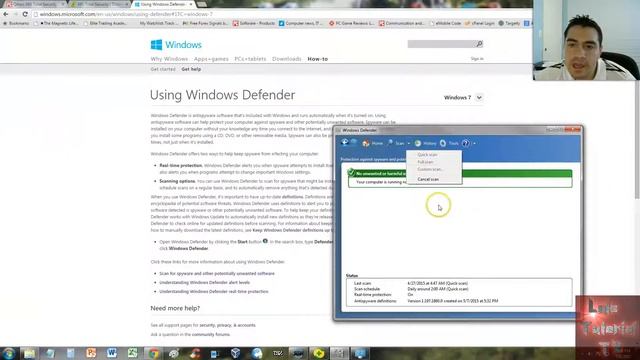Image resolution: width=640 pixels, height=360 pixels.
Task: Click the green check status icon
Action: point(351,173)
